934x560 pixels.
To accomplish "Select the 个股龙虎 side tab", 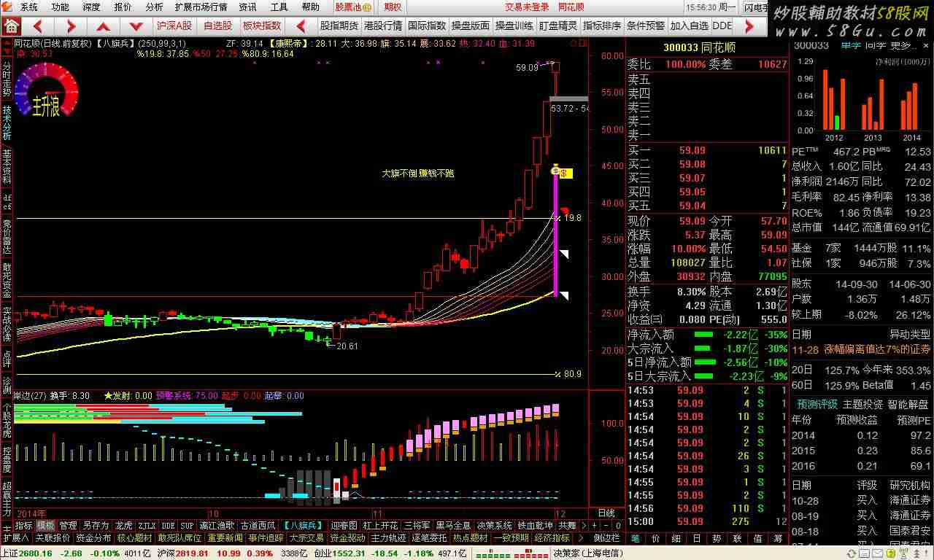I will tap(7, 419).
